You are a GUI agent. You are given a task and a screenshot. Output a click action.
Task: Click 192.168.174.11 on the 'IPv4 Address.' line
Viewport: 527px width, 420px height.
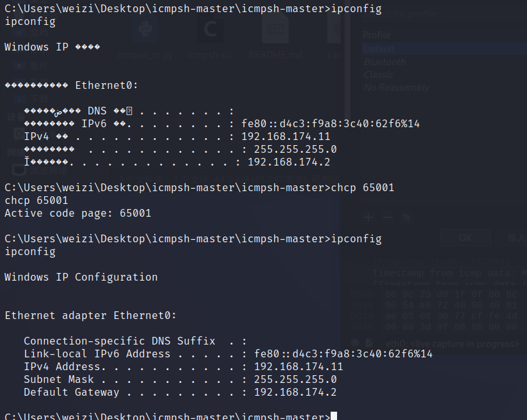click(x=299, y=366)
